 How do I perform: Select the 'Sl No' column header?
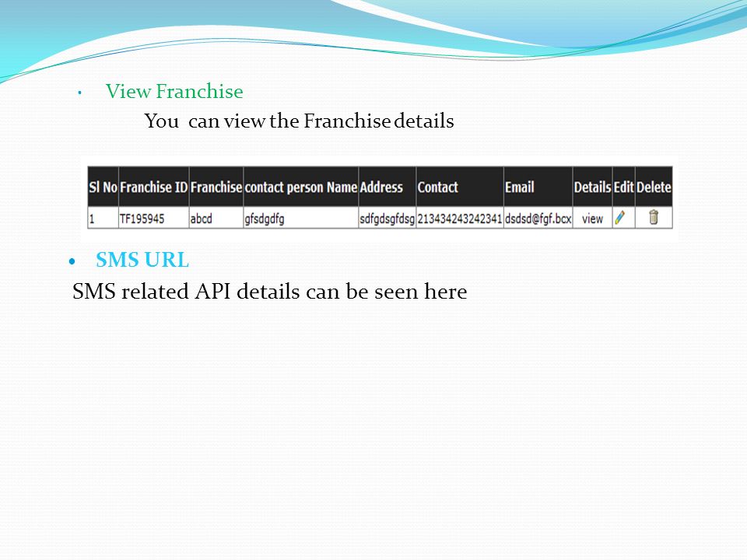pos(103,187)
